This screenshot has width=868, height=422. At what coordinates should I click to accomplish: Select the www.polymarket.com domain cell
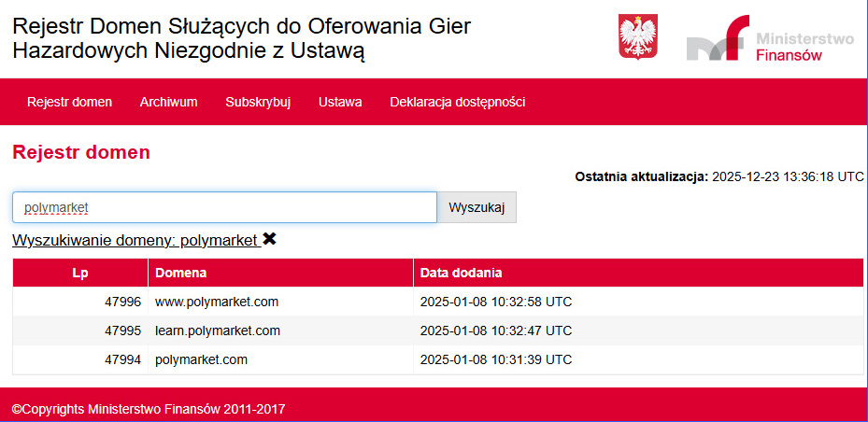click(280, 302)
